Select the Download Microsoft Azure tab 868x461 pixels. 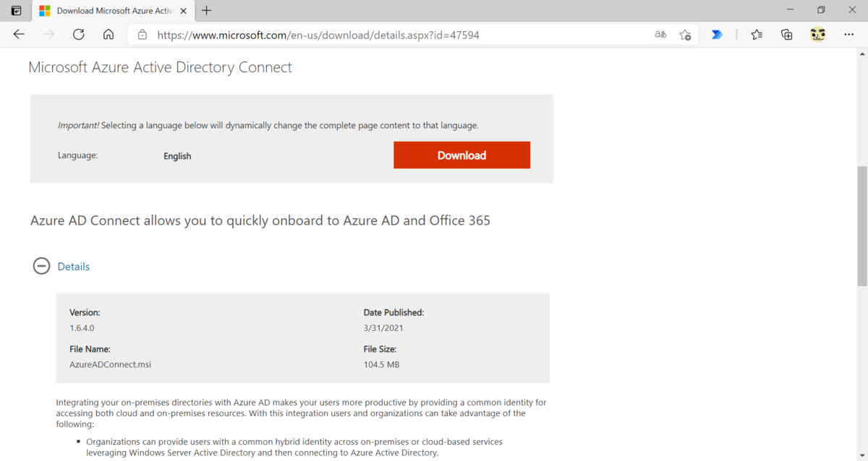point(114,11)
